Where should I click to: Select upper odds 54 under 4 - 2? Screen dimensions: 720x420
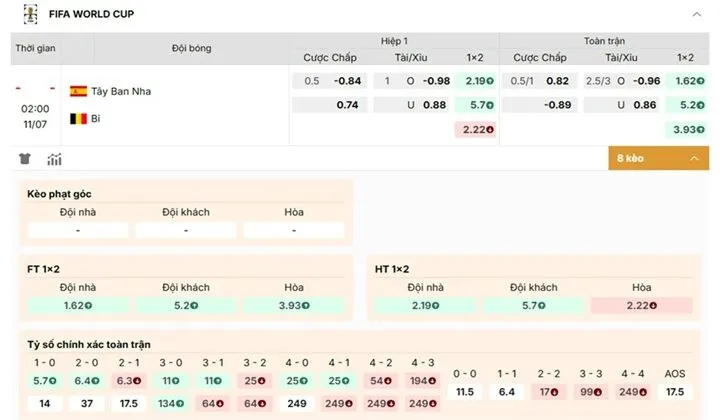coord(381,381)
